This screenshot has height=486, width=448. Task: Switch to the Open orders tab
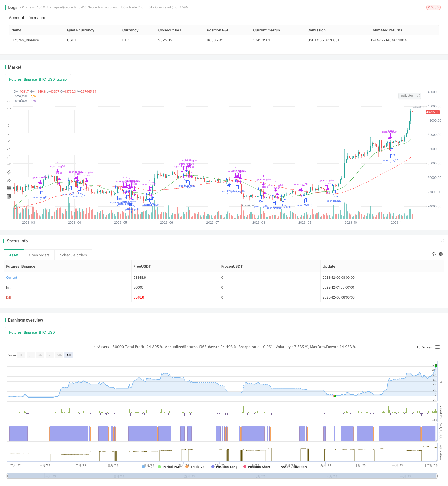pos(39,255)
